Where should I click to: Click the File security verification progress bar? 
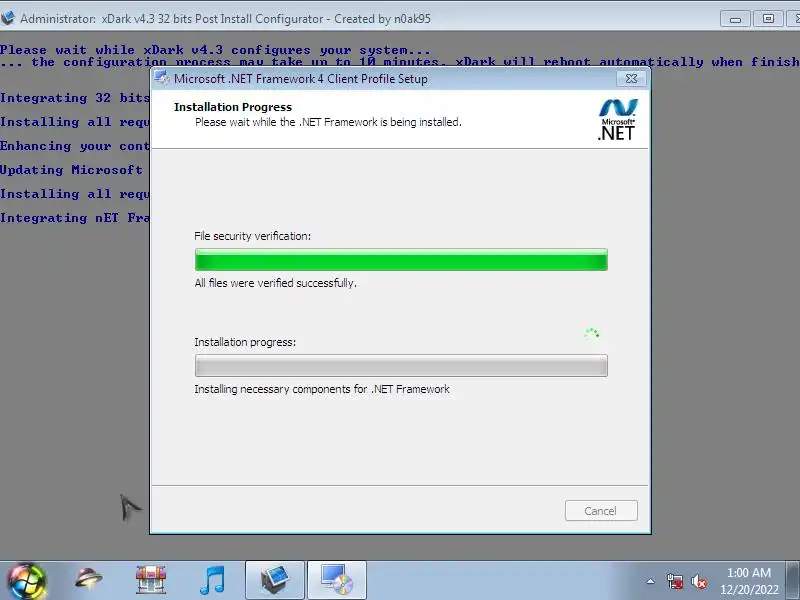[x=401, y=260]
